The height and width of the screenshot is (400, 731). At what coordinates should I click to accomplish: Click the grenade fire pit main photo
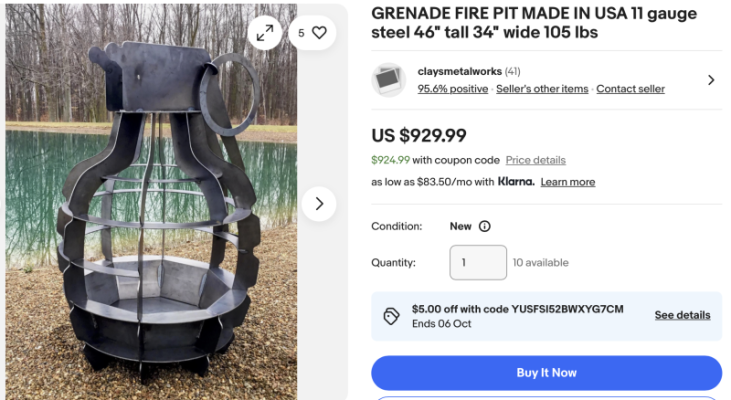point(151,202)
